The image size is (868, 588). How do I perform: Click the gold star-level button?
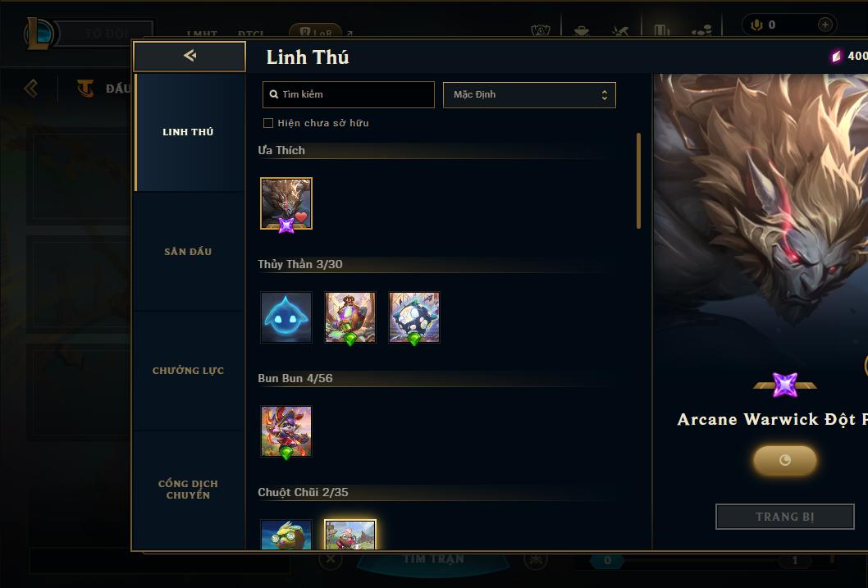(784, 461)
